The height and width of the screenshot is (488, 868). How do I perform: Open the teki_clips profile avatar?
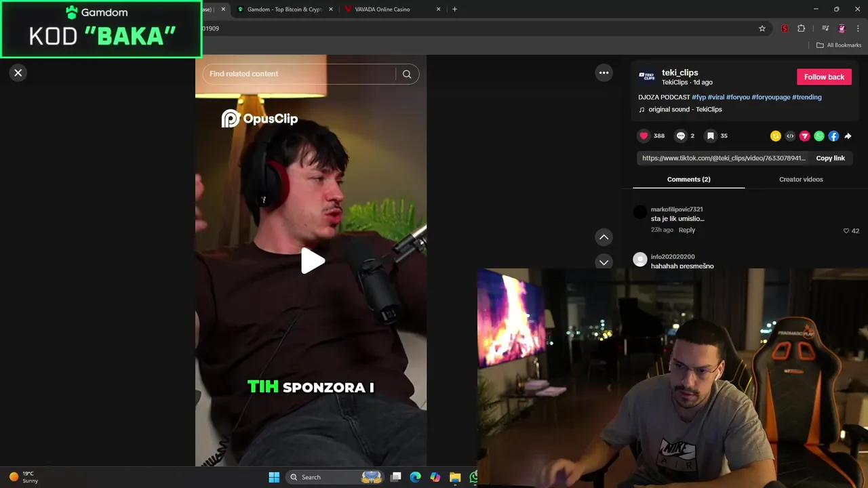point(647,77)
